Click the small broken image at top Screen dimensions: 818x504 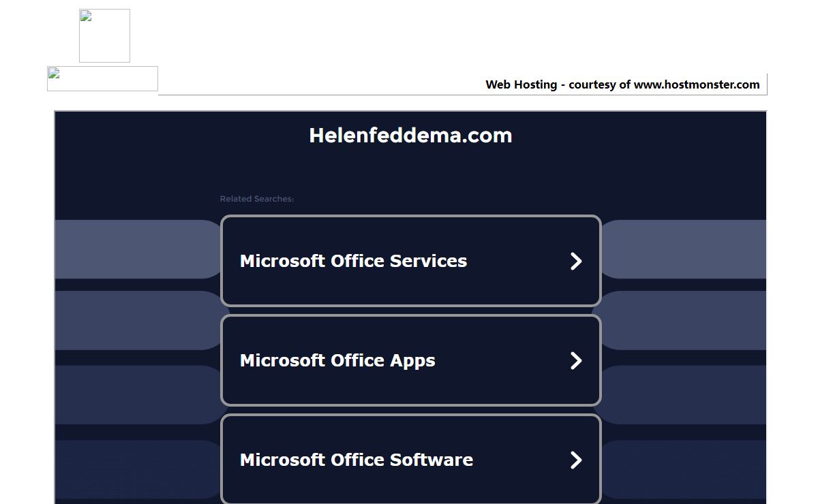(104, 35)
